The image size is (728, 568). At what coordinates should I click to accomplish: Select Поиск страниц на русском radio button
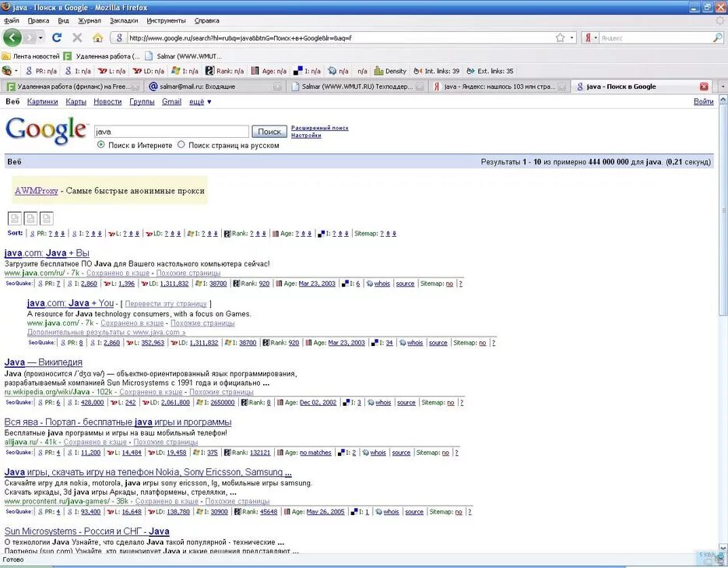(181, 145)
